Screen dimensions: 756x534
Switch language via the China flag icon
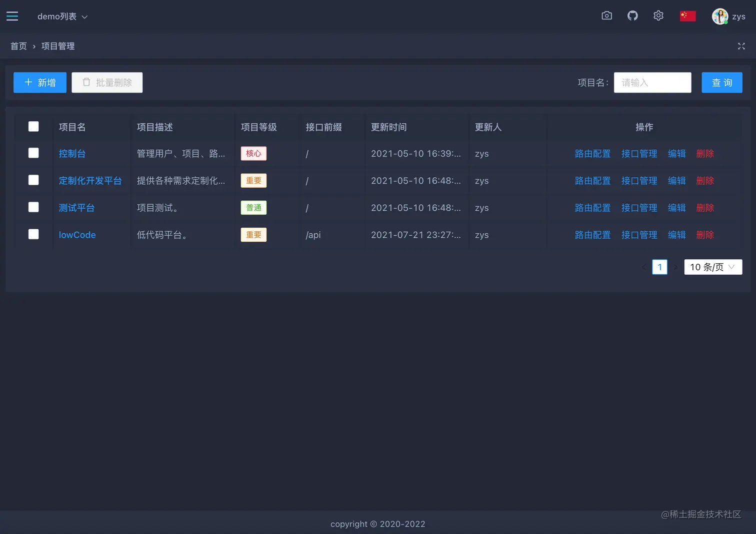click(x=688, y=16)
